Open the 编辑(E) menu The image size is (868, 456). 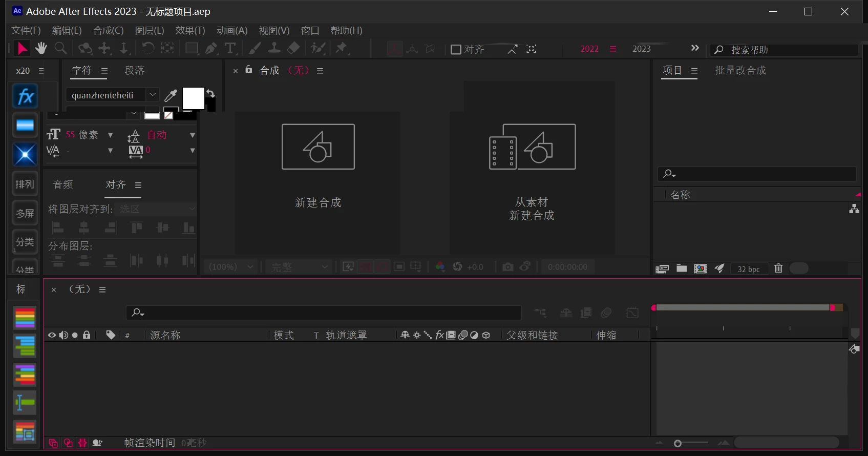pyautogui.click(x=67, y=31)
